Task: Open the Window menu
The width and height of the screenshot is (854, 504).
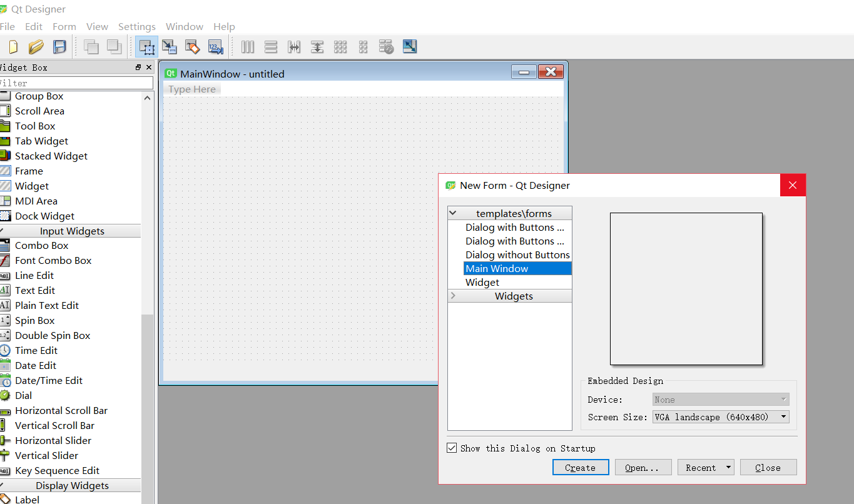Action: (185, 26)
